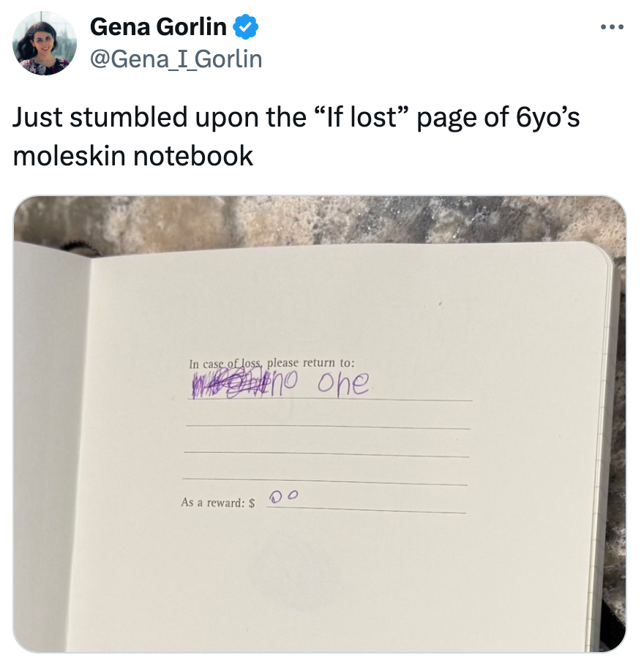Click the stone surface above the notebook
644x666 pixels.
tap(329, 220)
